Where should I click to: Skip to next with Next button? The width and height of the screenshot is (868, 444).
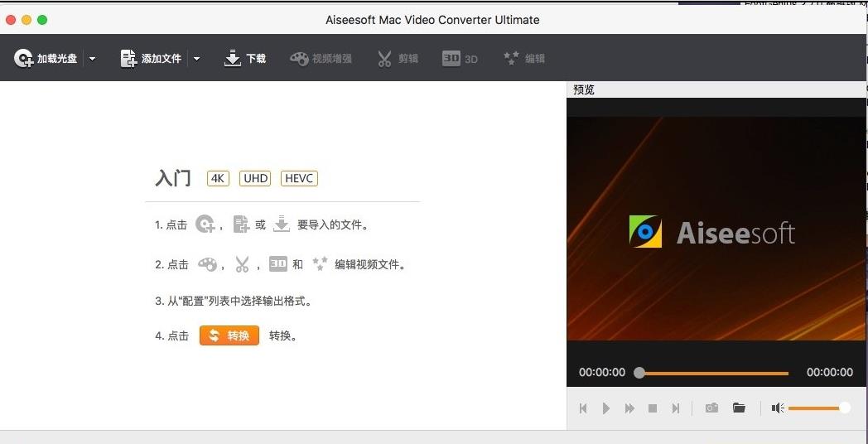[675, 408]
